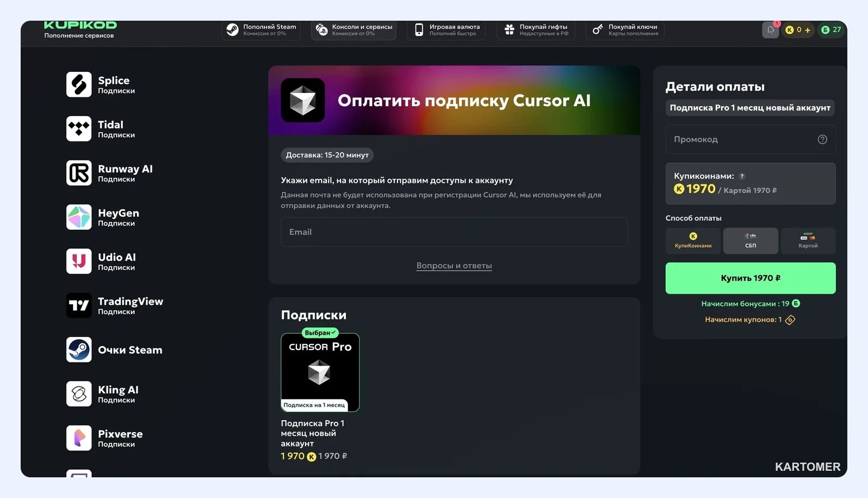Viewport: 868px width, 498px height.
Task: Open the Pixverse icon
Action: pos(79,438)
